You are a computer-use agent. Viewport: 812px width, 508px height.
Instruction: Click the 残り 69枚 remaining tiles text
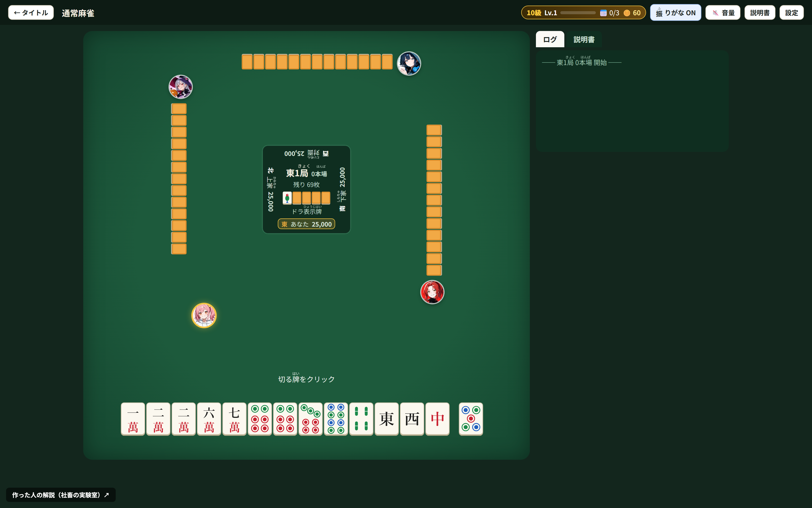(306, 185)
